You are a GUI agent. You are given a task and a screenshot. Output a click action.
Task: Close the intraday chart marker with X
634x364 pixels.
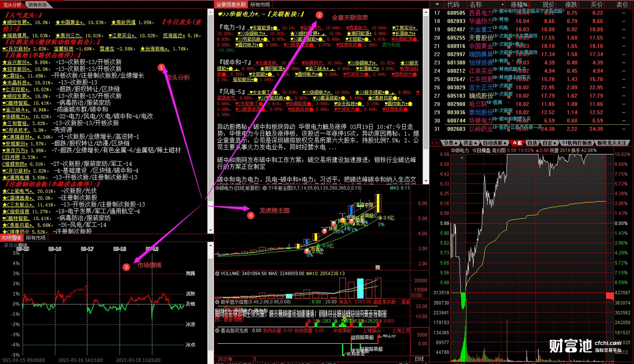pyautogui.click(x=462, y=158)
